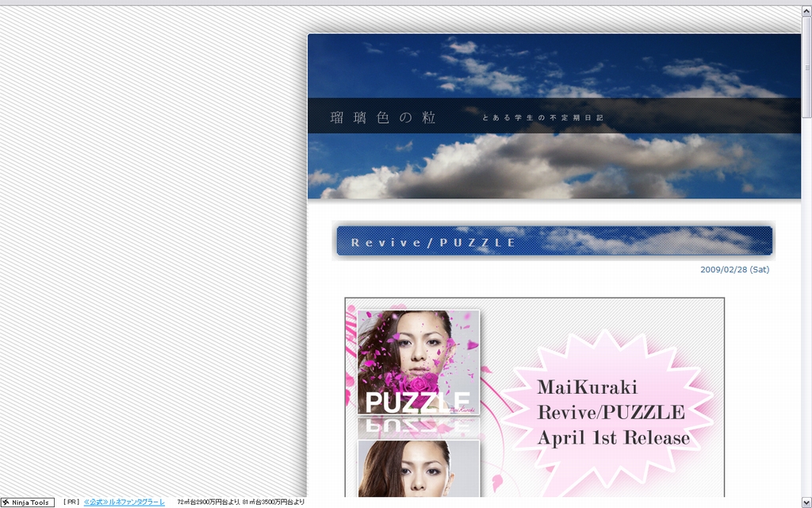Image resolution: width=812 pixels, height=508 pixels.
Task: Follow the 公式 ルネファンタグラーレ ad link
Action: 124,502
